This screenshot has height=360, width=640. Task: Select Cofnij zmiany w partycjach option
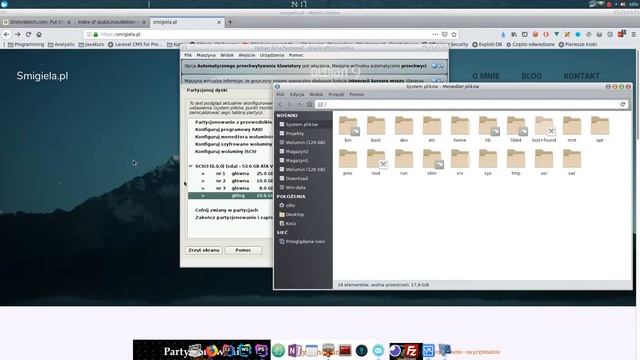227,210
